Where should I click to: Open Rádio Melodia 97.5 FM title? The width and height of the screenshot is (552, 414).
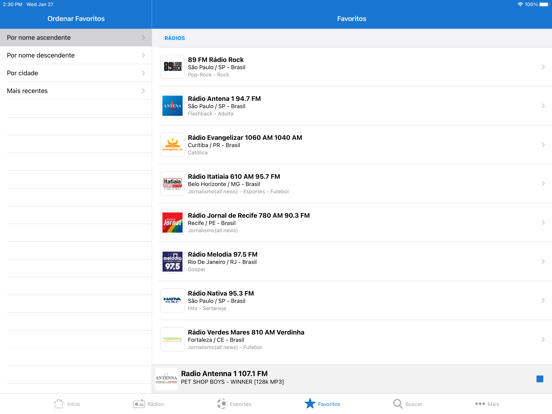222,254
